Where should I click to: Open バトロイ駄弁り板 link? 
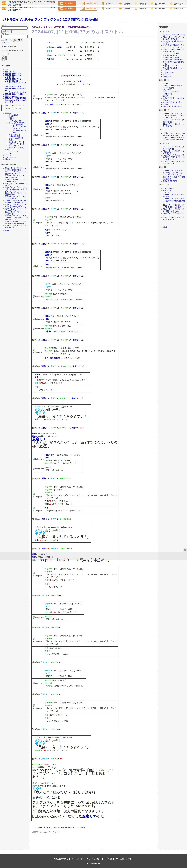15,121
